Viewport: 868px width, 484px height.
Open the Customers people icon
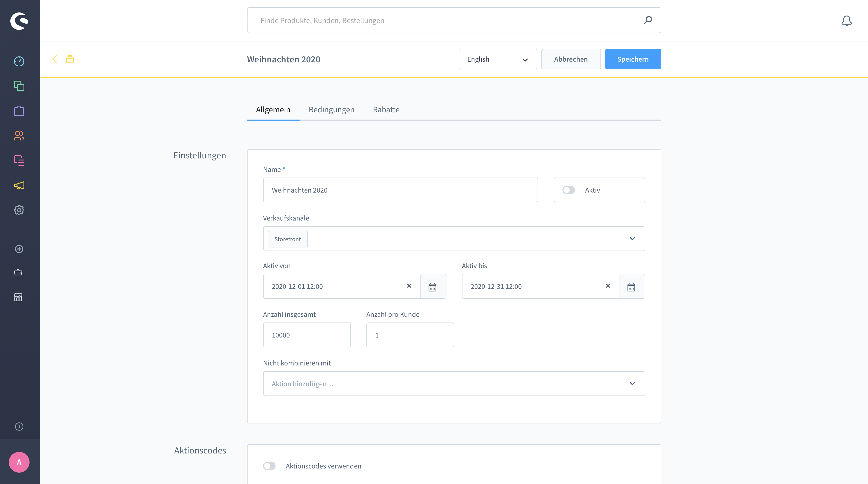pyautogui.click(x=19, y=136)
